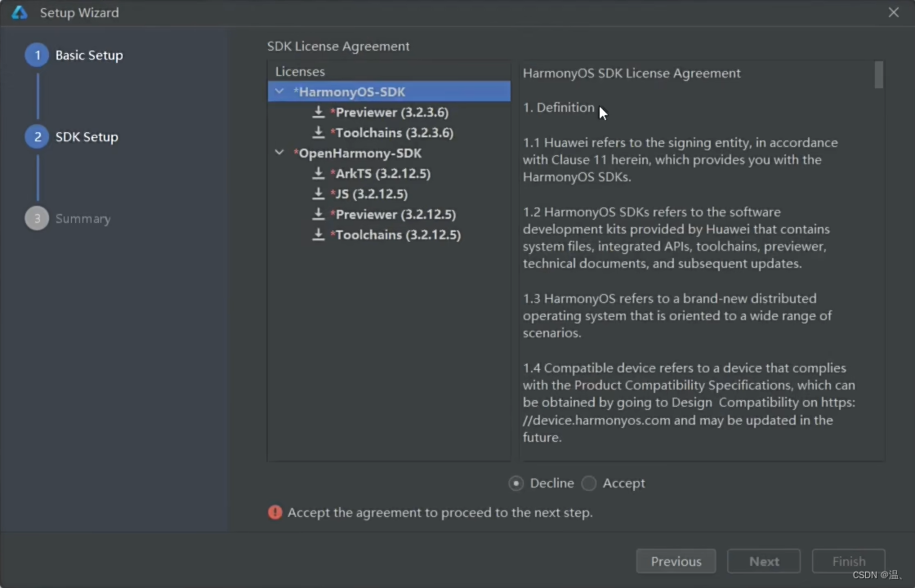Image resolution: width=915 pixels, height=588 pixels.
Task: Click download icon beside Previewer (3.2.12.5)
Action: pyautogui.click(x=318, y=214)
